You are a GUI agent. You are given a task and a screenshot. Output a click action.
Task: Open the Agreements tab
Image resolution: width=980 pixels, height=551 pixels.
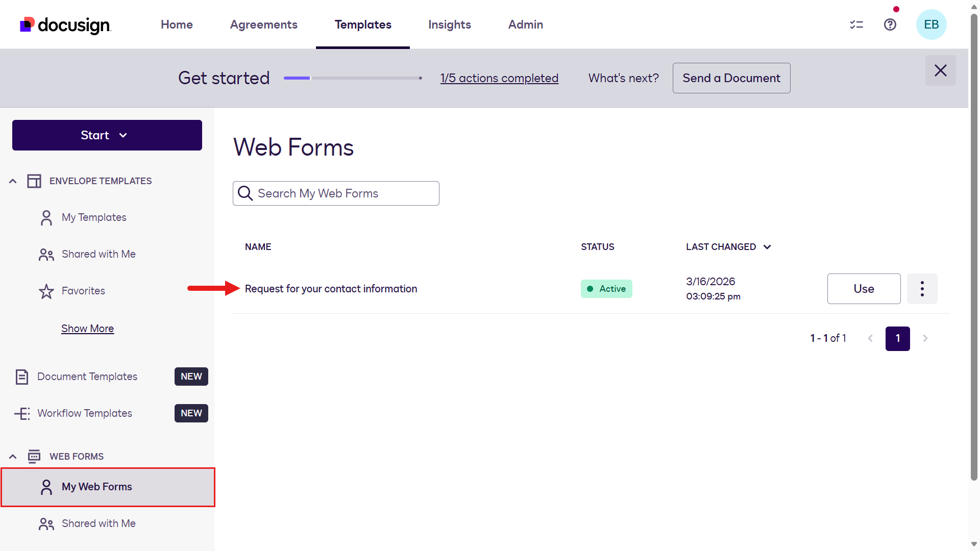coord(263,24)
